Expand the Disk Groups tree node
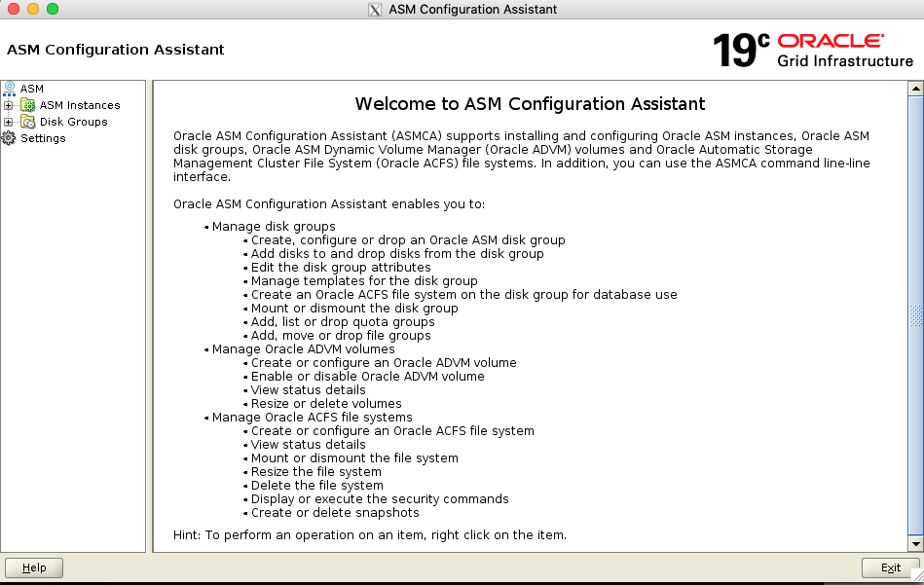 8,122
